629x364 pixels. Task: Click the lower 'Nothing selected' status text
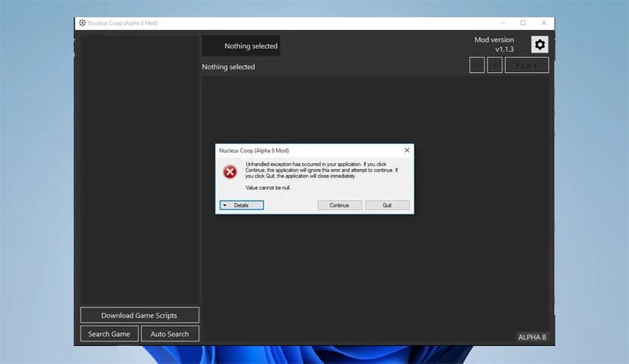[228, 67]
